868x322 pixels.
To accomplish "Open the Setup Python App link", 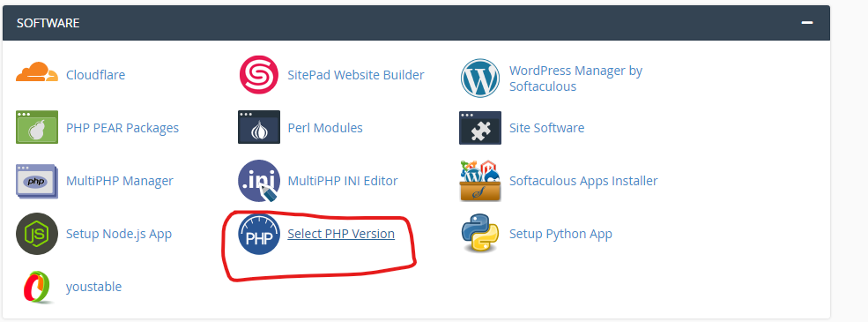I will (560, 234).
